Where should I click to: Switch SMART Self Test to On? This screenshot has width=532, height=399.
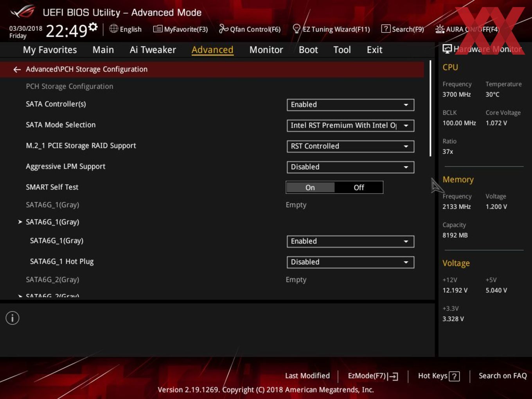pyautogui.click(x=310, y=187)
